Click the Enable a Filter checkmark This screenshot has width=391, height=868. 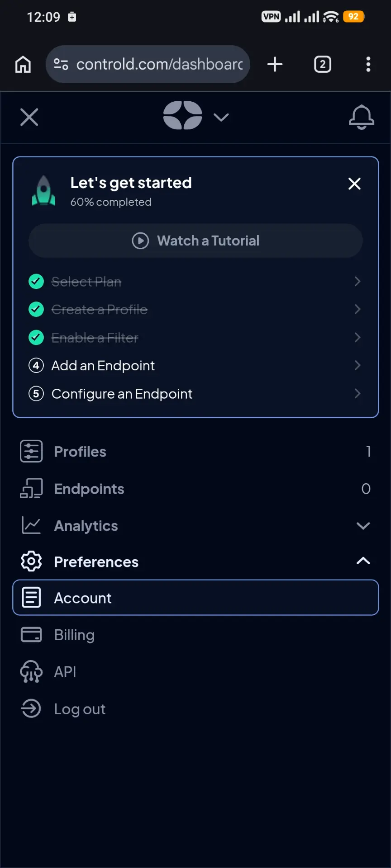pos(36,338)
